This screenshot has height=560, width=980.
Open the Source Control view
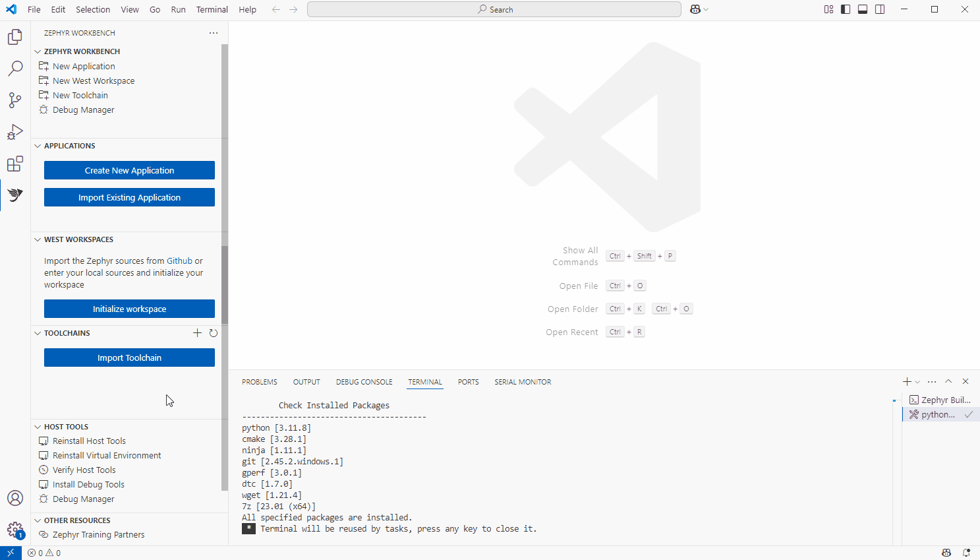pos(14,100)
